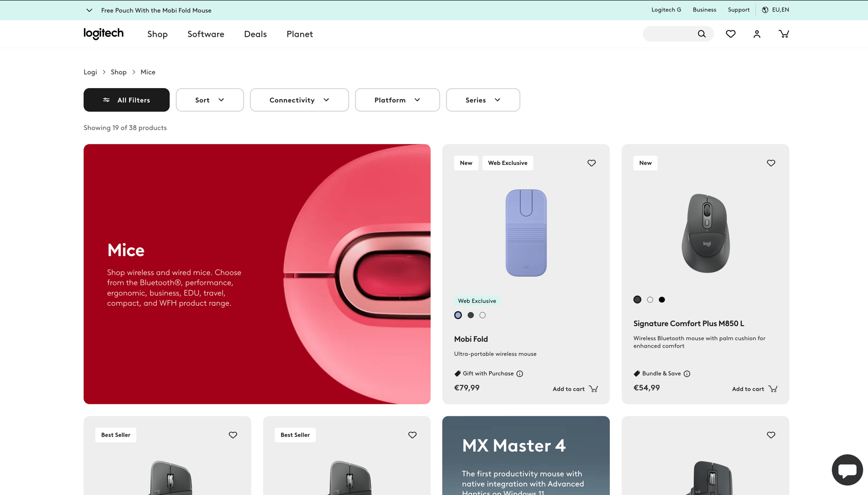Select the lilac Mobi Fold color swatch

tap(458, 315)
